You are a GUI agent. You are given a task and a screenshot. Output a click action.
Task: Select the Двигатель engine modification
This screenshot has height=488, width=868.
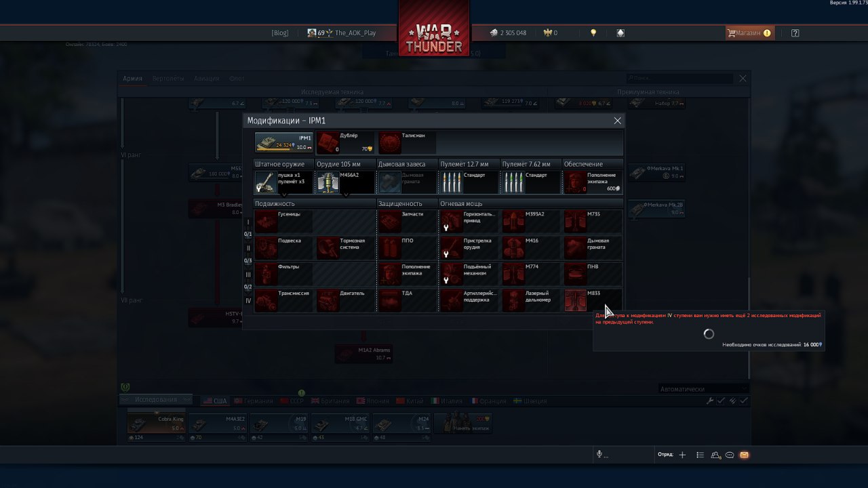(346, 301)
